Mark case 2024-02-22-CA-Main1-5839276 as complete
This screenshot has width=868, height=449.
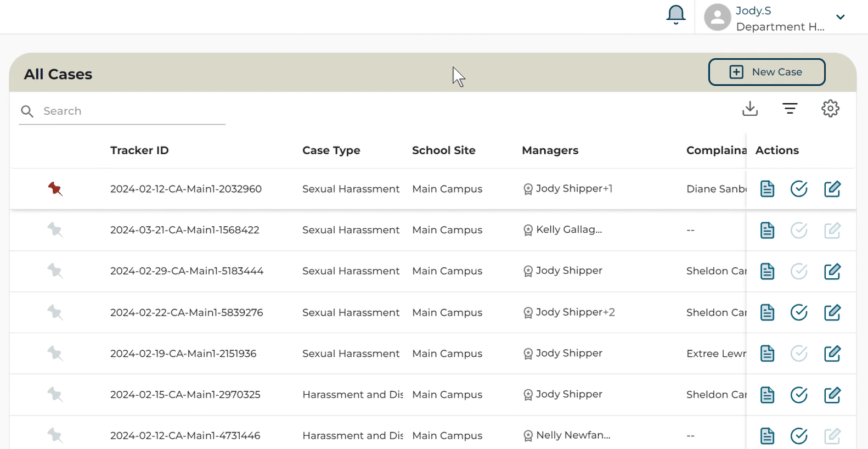click(x=799, y=312)
